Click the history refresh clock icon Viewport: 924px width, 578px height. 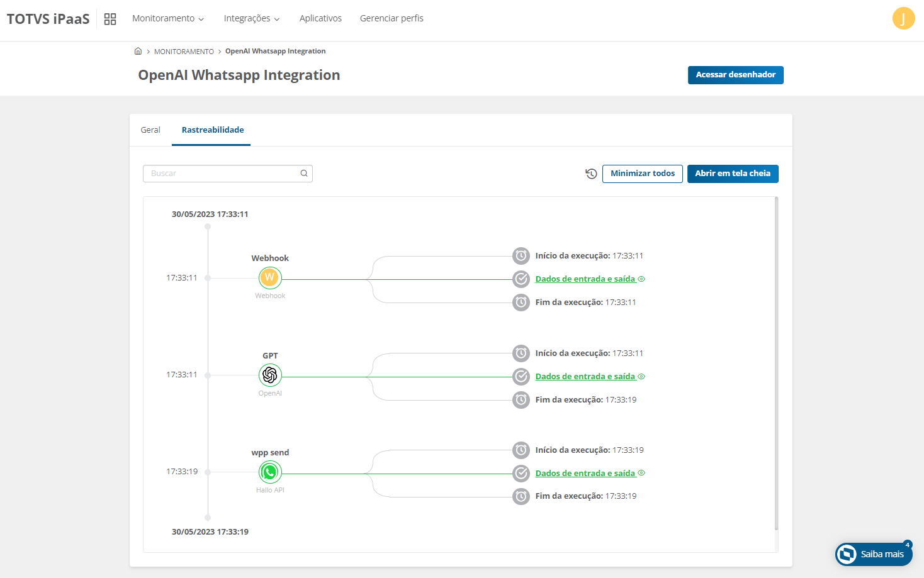591,174
